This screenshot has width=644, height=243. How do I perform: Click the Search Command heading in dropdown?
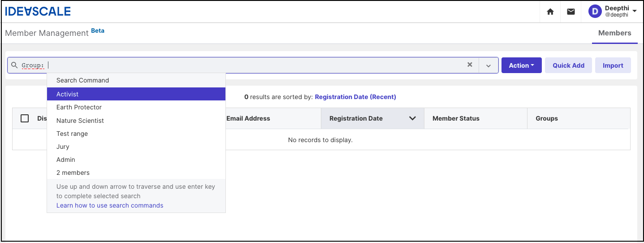(82, 80)
